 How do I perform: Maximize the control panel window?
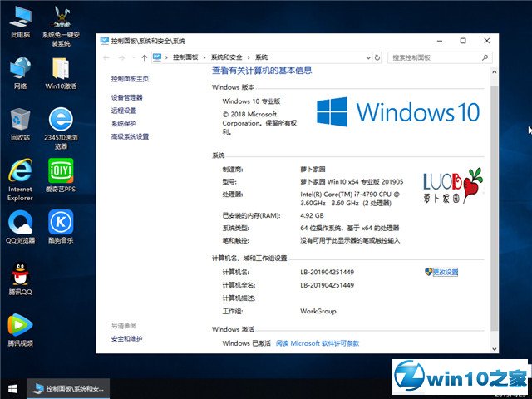(463, 41)
